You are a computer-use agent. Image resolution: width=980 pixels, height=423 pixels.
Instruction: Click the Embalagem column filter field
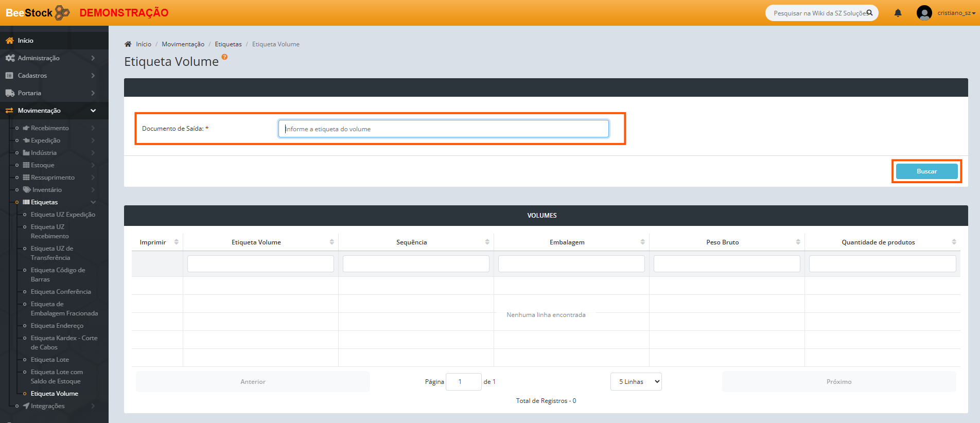(571, 264)
